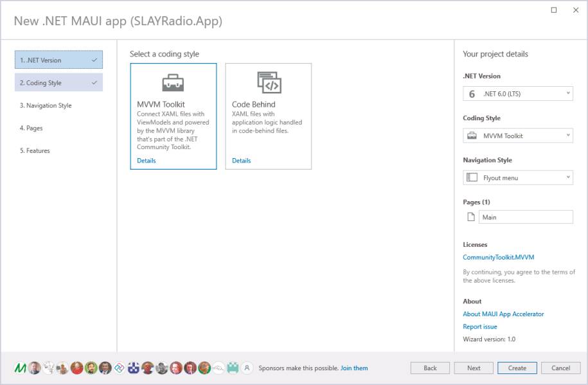Screen dimensions: 588x385
Task: Open the CommunityToolkit.MVVM license link
Action: (499, 257)
